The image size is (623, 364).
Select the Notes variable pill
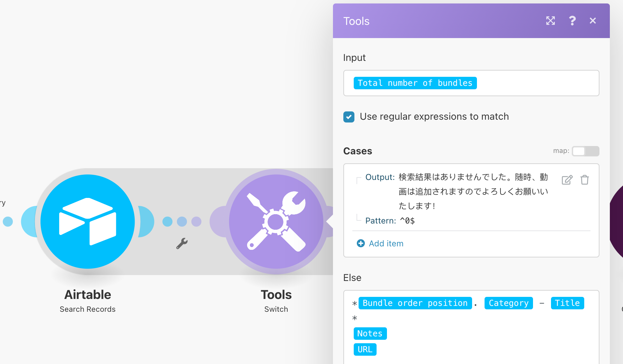click(370, 334)
